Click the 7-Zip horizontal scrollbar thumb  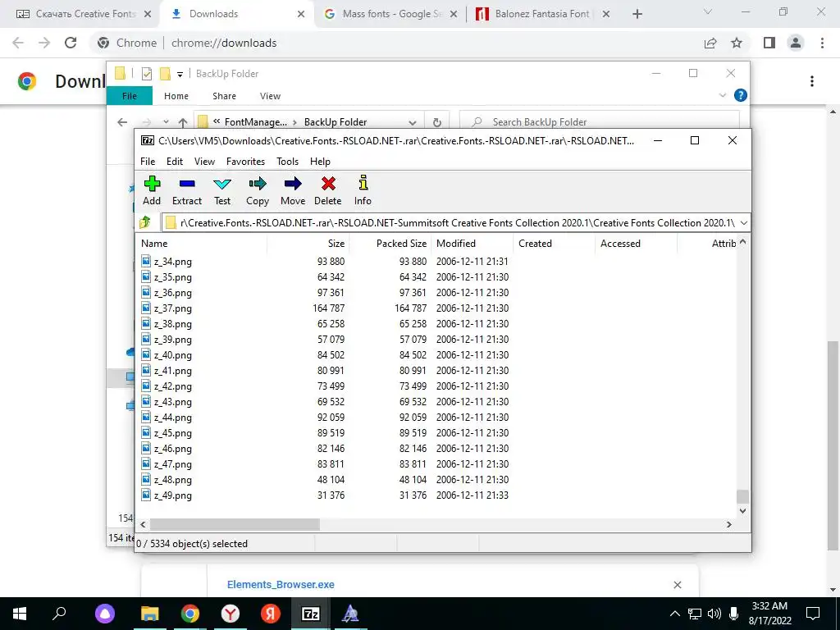point(235,524)
